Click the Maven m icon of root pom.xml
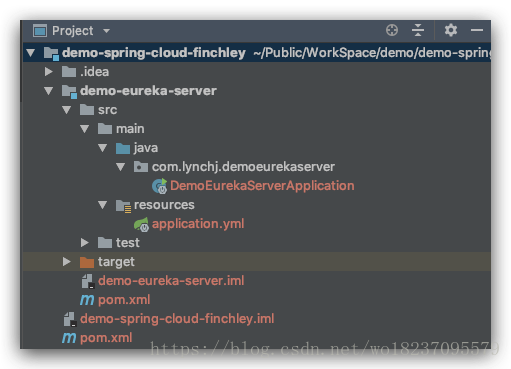511x369 pixels. (69, 338)
